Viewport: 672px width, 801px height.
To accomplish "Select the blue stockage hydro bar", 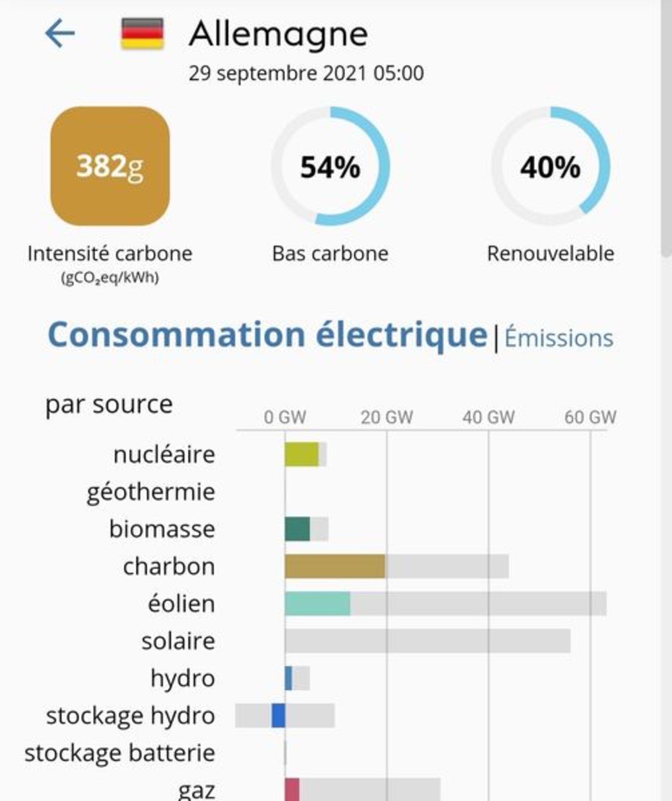I will click(278, 716).
